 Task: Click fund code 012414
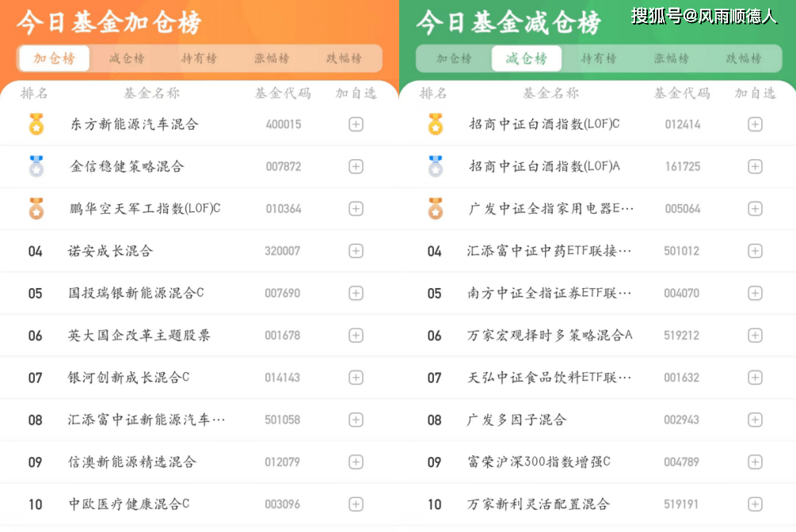[x=683, y=124]
